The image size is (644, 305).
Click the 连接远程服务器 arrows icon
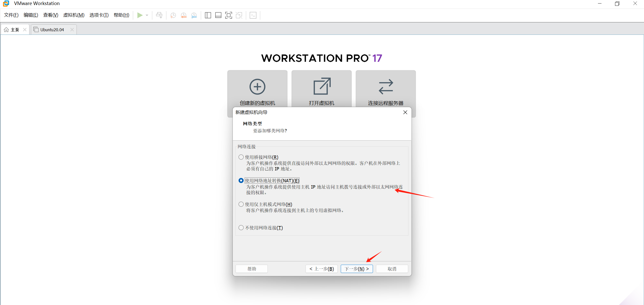[x=386, y=87]
